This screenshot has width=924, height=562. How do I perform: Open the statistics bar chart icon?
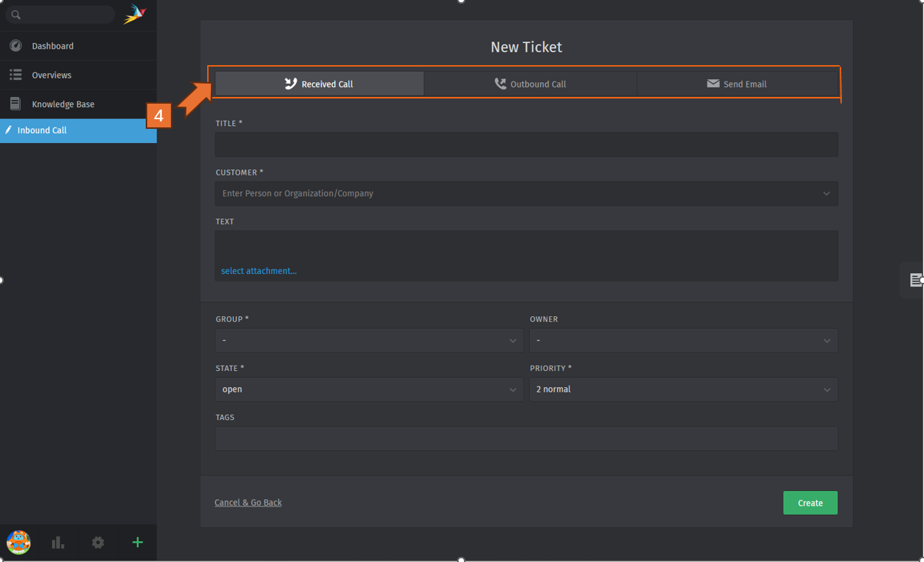click(x=58, y=543)
